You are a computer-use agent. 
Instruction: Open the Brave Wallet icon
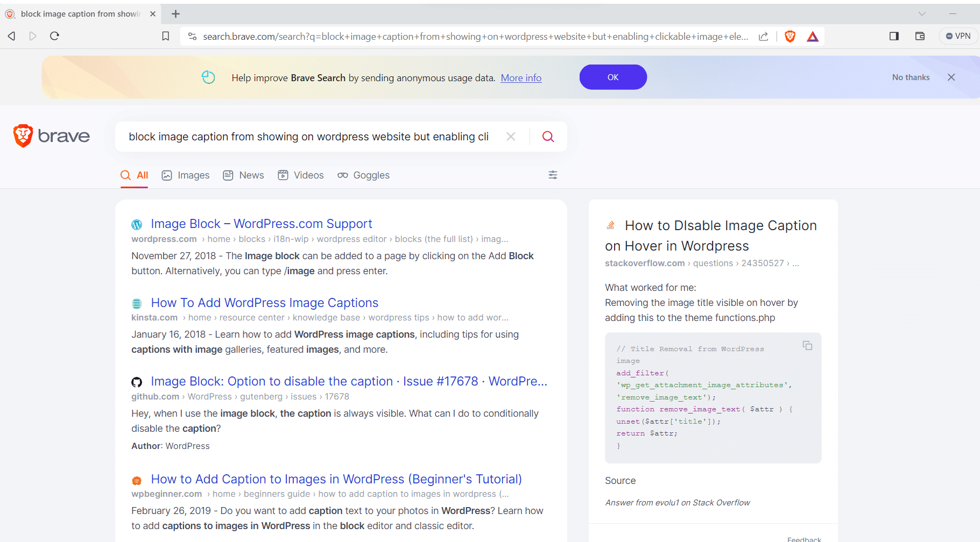pyautogui.click(x=920, y=36)
